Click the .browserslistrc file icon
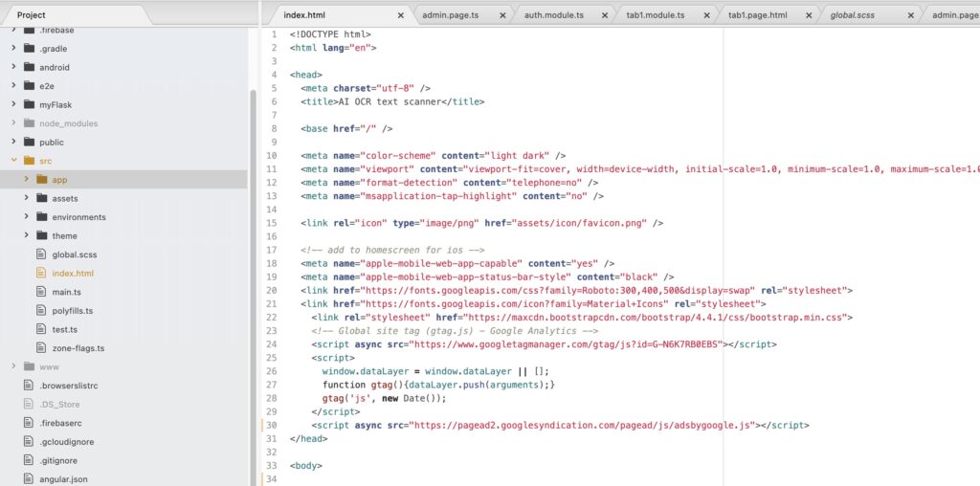980x486 pixels. click(x=28, y=386)
